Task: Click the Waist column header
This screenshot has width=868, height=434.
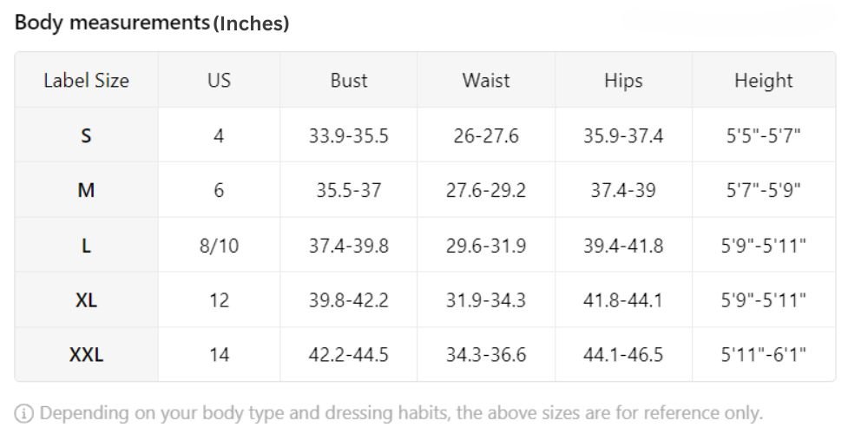Action: click(486, 80)
